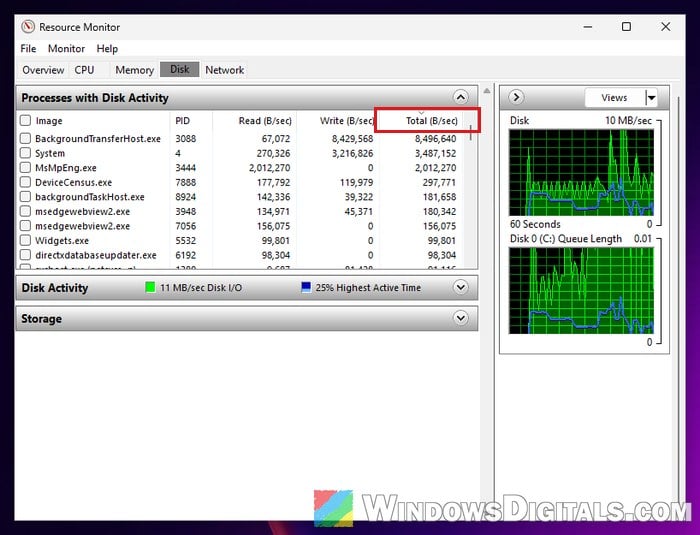
Task: Open the Help menu
Action: (x=107, y=48)
